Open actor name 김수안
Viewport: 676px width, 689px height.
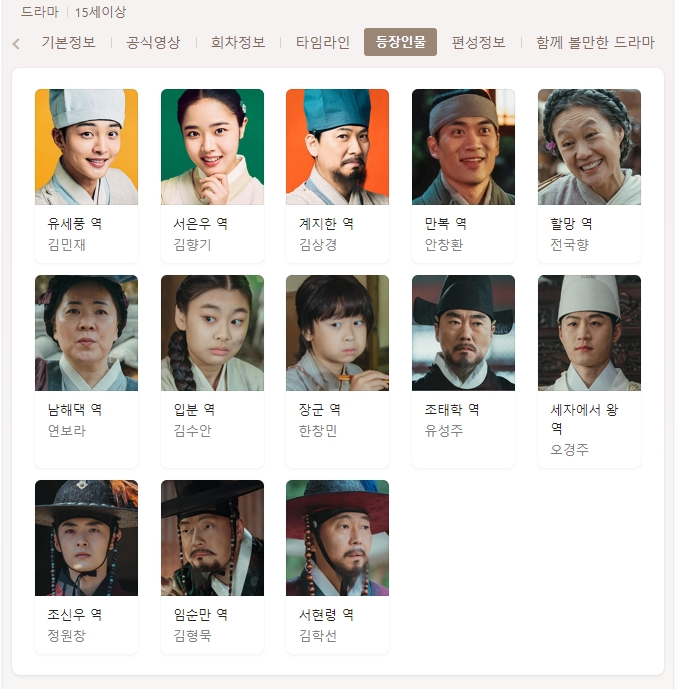193,431
